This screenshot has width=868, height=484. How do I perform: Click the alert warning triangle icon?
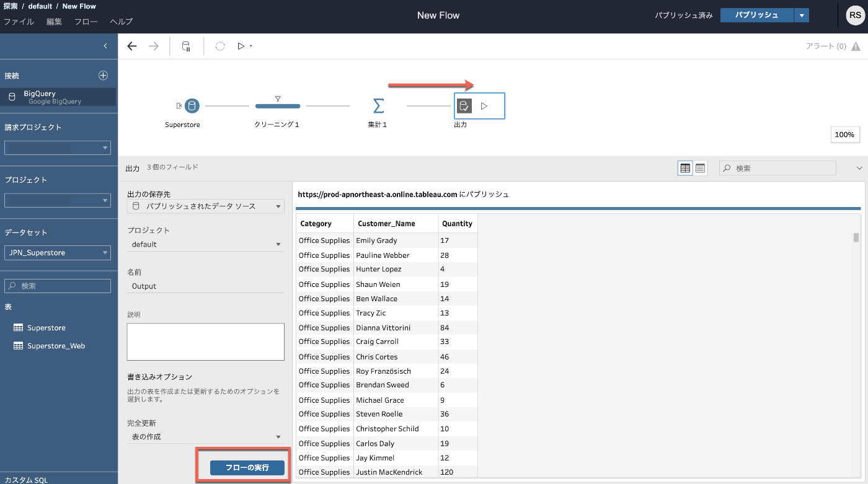856,46
